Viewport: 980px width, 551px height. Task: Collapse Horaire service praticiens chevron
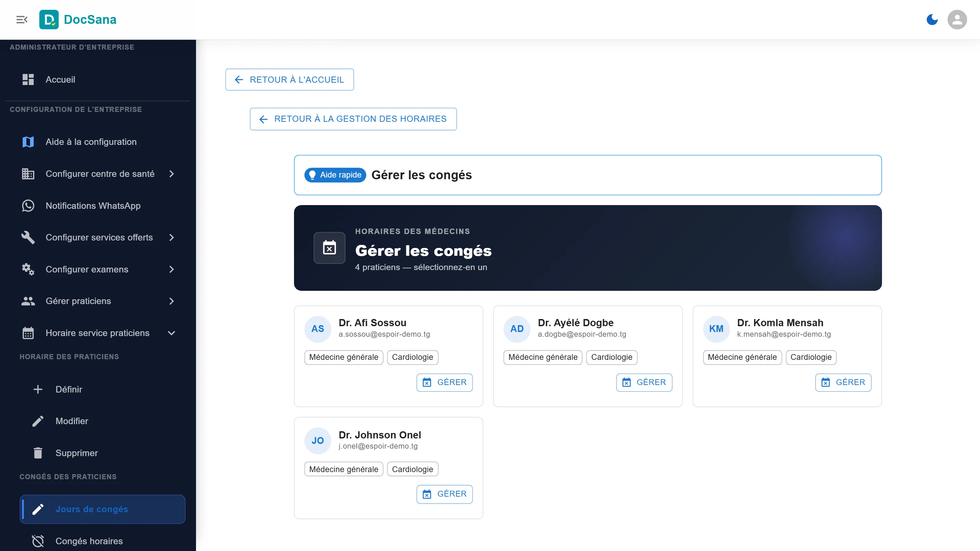click(x=171, y=333)
